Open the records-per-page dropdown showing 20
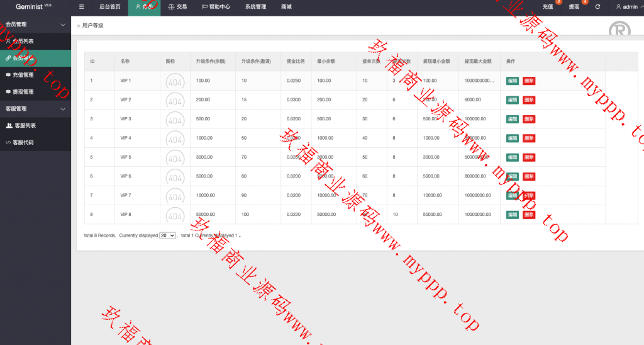Image resolution: width=644 pixels, height=345 pixels. [167, 235]
